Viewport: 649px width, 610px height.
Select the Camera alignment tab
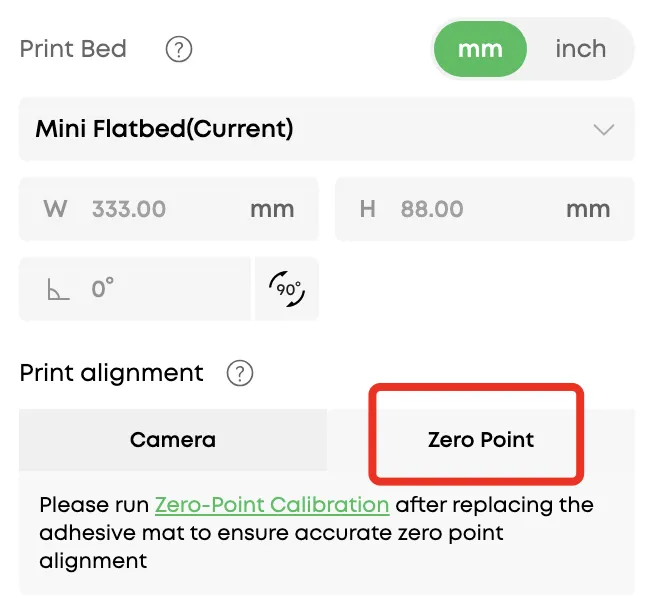(x=173, y=440)
